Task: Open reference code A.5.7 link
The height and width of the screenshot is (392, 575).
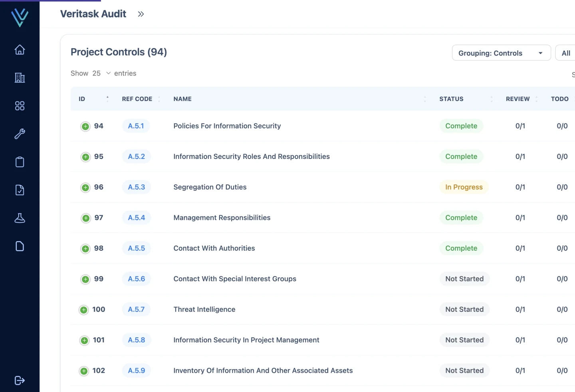Action: pyautogui.click(x=136, y=309)
